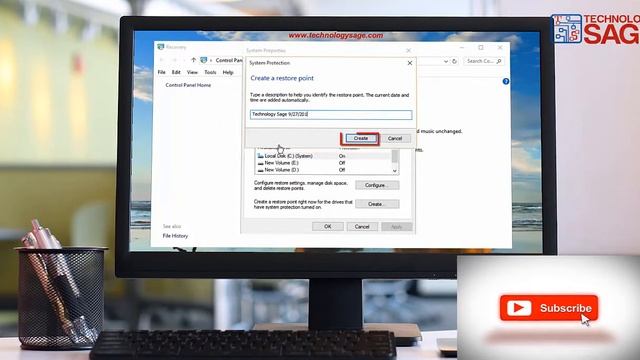Viewport: 640px width, 360px height.
Task: Click the New Volume (E:) drive icon
Action: 260,163
